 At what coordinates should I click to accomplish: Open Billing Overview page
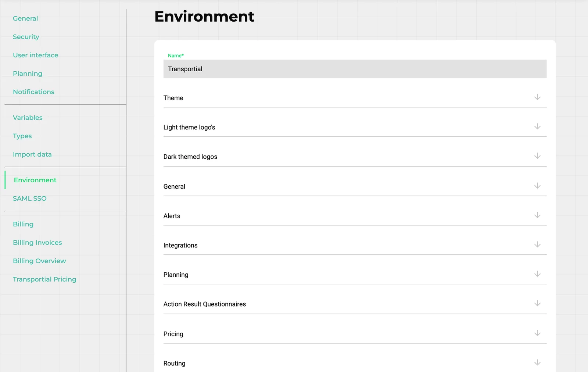[x=39, y=261]
